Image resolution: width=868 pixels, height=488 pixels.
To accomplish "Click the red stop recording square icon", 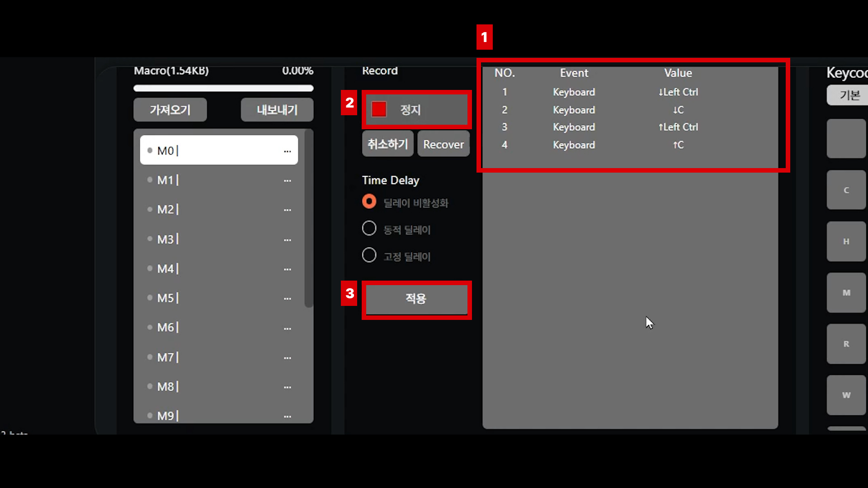I will coord(379,109).
